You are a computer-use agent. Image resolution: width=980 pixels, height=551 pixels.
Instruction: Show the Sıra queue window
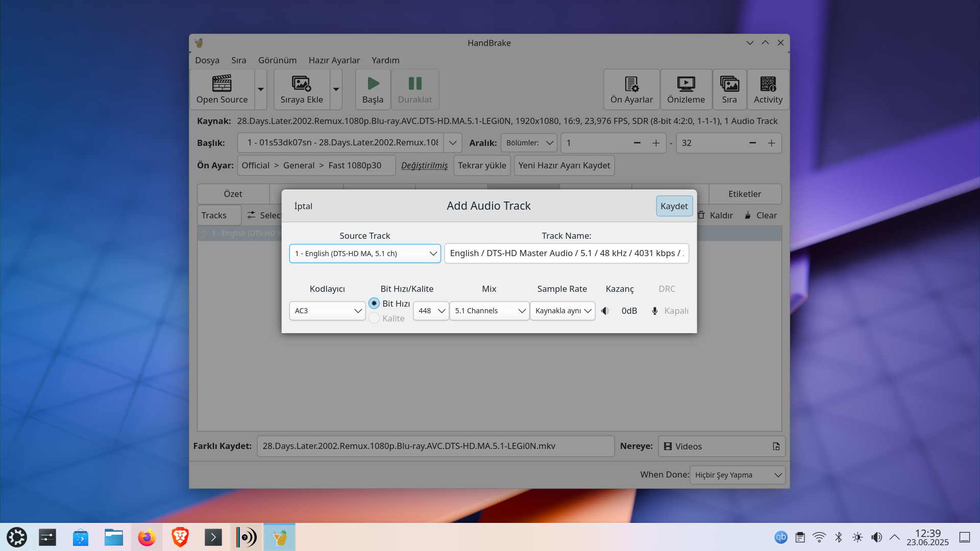pyautogui.click(x=729, y=89)
